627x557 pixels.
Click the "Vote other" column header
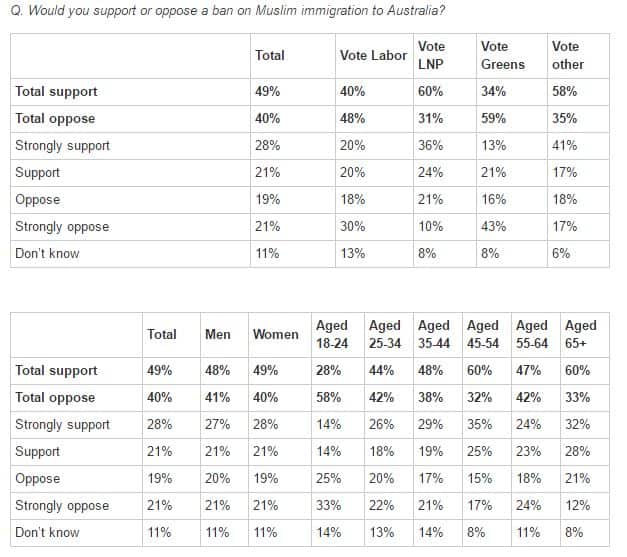tap(567, 56)
